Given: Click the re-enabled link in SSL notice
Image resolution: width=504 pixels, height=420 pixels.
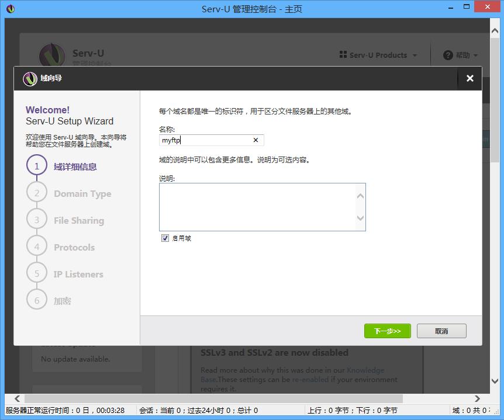Looking at the screenshot, I should click(x=310, y=380).
